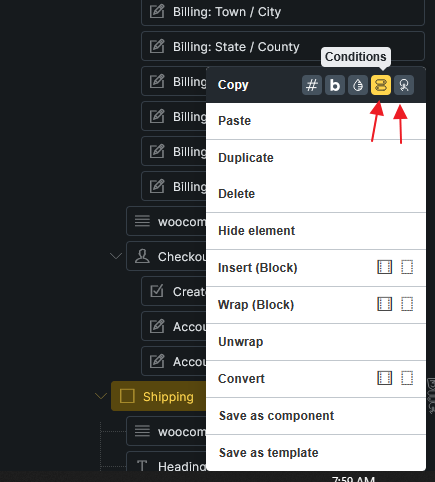Click the hash ID copy icon
The width and height of the screenshot is (435, 482).
point(312,85)
